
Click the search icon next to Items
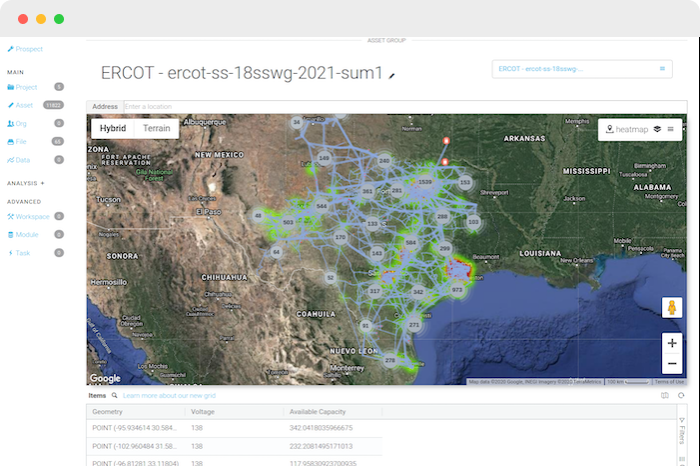[114, 395]
